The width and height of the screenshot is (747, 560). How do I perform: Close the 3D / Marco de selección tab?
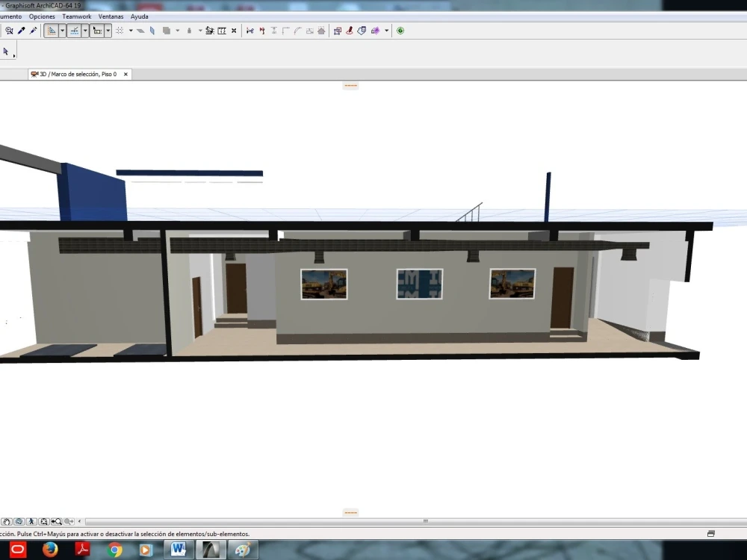pyautogui.click(x=125, y=74)
